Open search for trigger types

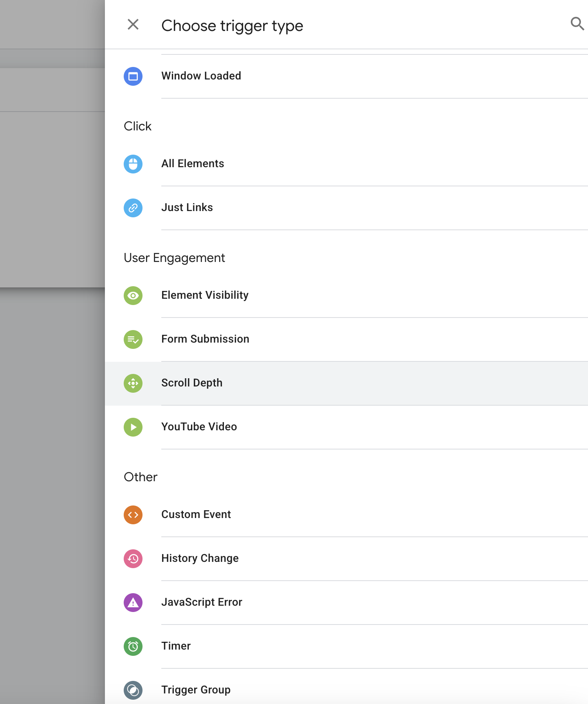pyautogui.click(x=577, y=24)
